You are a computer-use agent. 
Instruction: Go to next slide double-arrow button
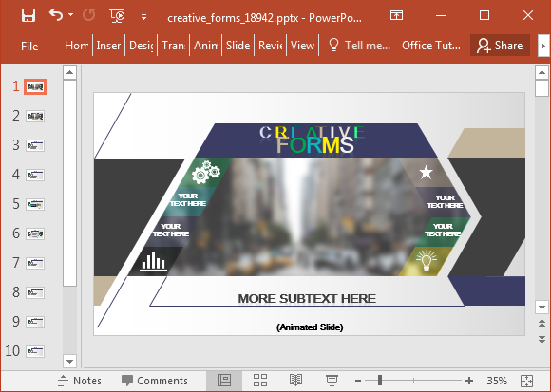point(541,339)
